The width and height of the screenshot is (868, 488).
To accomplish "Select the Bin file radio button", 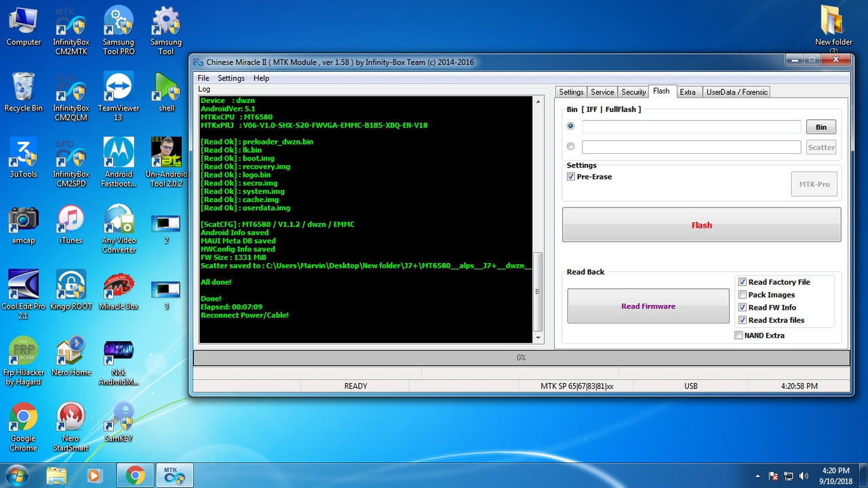I will pyautogui.click(x=570, y=126).
